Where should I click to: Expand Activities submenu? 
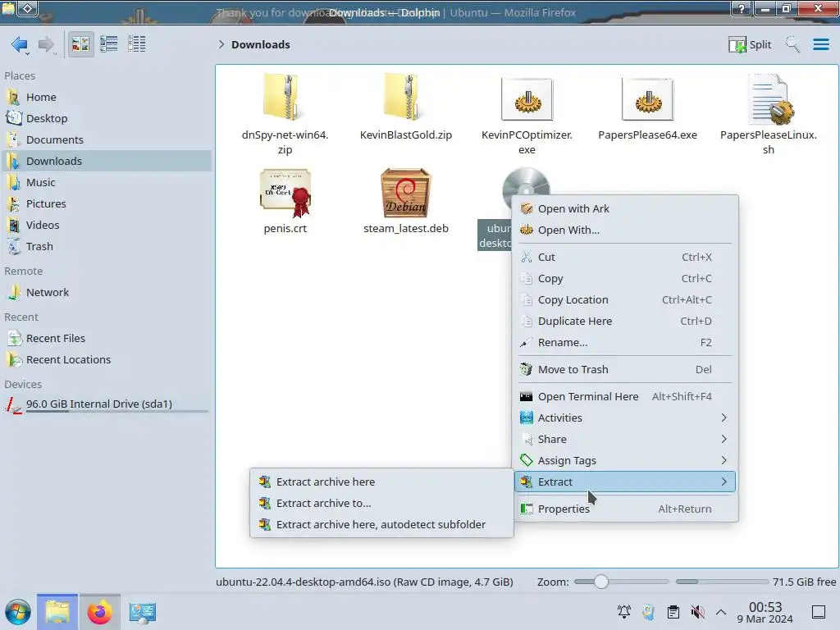[625, 418]
